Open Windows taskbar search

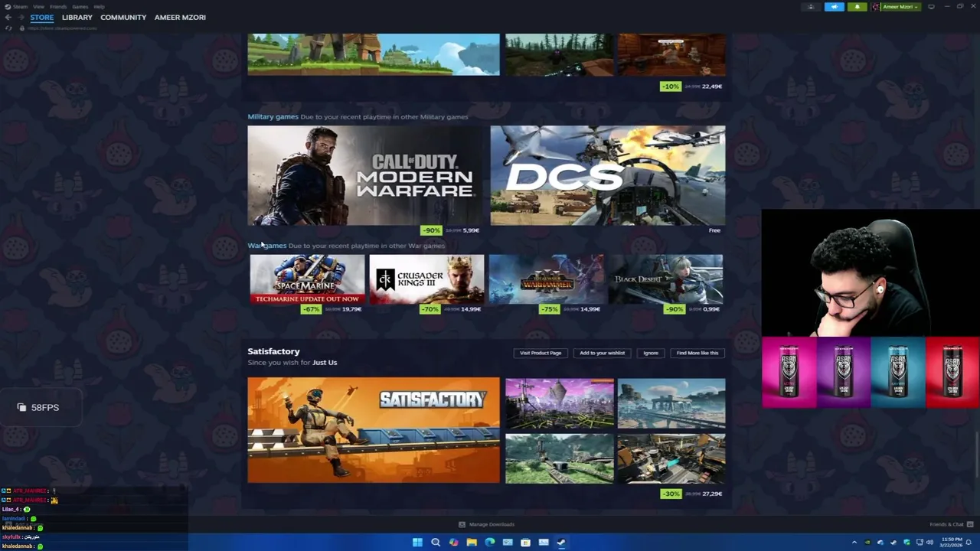[x=436, y=543]
